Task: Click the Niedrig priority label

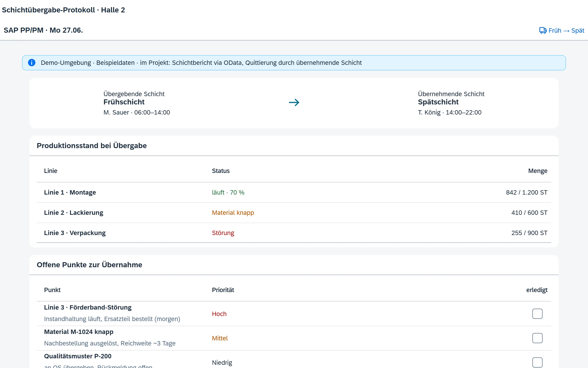Action: coord(222,363)
